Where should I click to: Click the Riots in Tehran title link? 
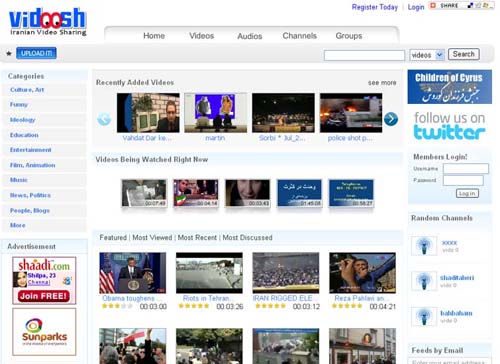point(209,298)
